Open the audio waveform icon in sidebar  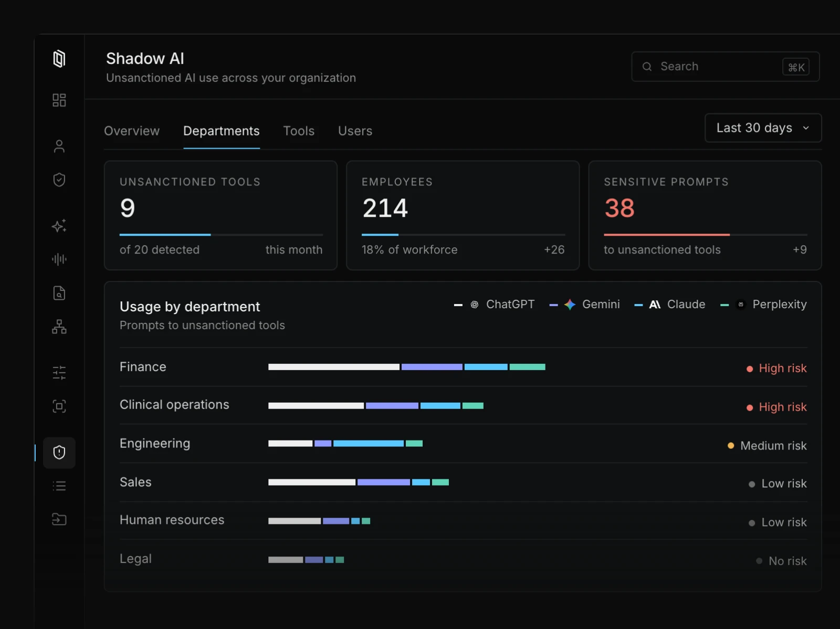point(59,259)
